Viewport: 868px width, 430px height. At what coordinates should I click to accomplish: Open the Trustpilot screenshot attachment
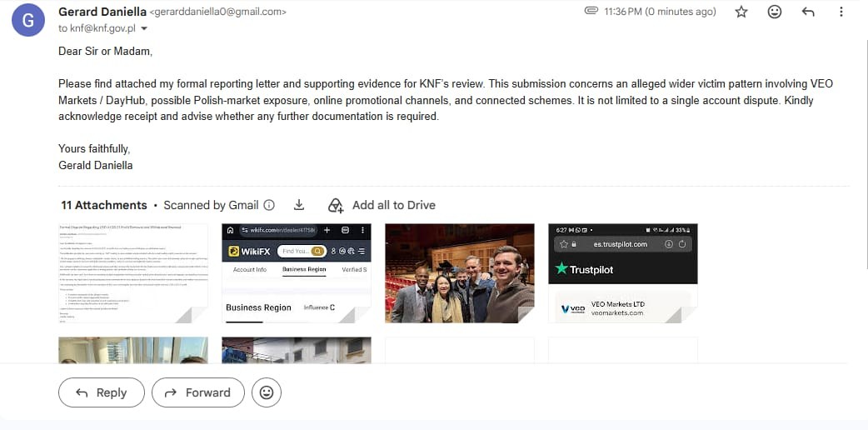click(x=623, y=273)
